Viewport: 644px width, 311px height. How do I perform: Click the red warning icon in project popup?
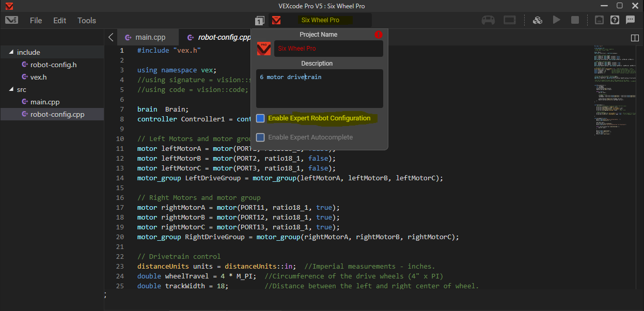(x=378, y=35)
